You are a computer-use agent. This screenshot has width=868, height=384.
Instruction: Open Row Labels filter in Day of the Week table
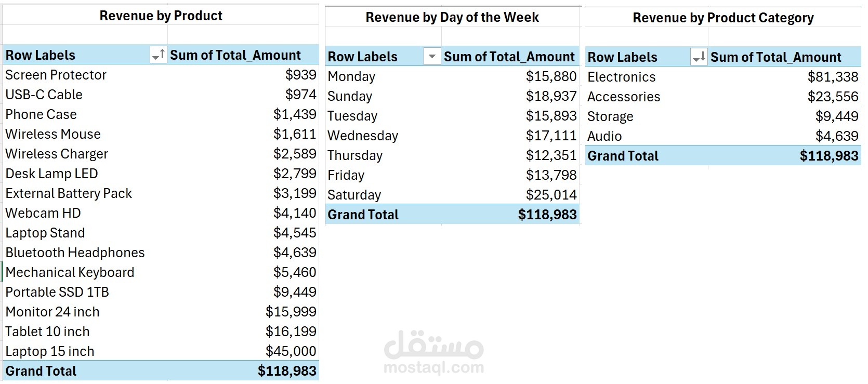pyautogui.click(x=432, y=57)
